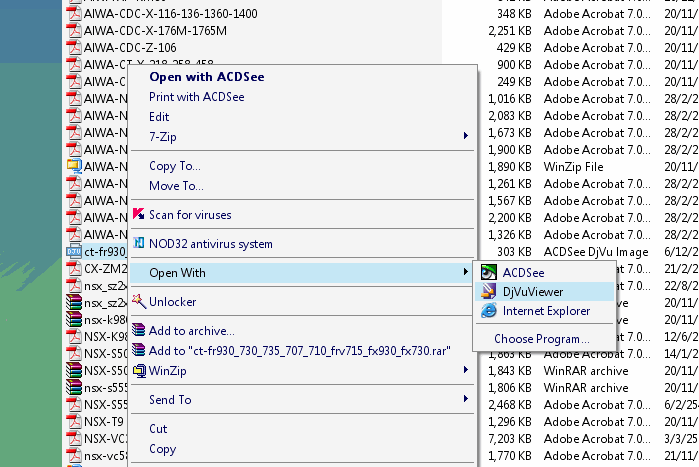The width and height of the screenshot is (699, 467).
Task: Select the NSX-T9 file name
Action: pos(104,422)
